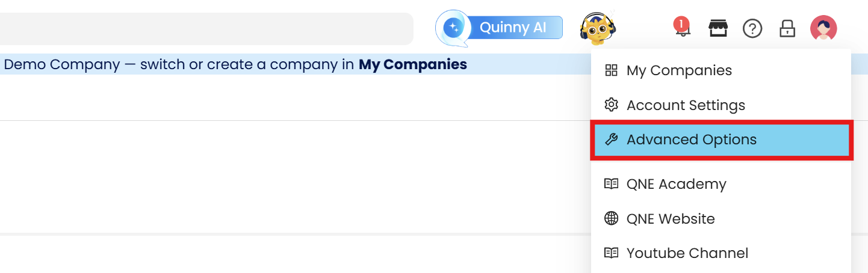Viewport: 868px width, 273px height.
Task: Click the wrench icon beside Advanced Options
Action: [611, 140]
